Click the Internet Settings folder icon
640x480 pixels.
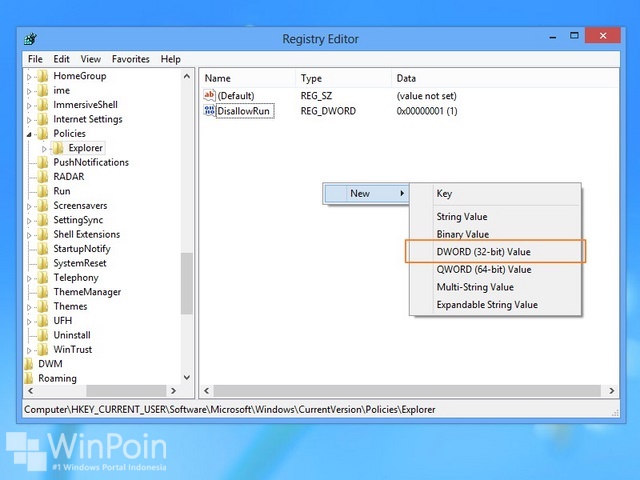[43, 119]
